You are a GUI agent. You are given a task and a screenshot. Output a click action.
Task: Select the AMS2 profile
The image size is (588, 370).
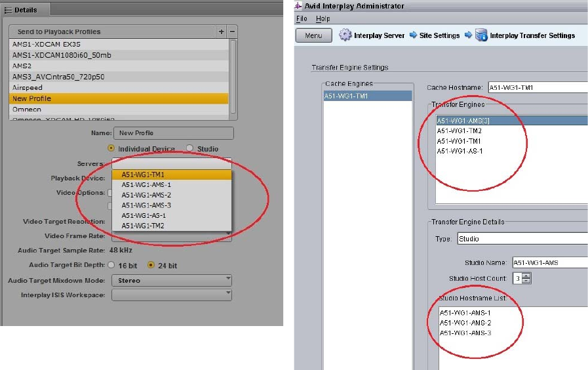(119, 66)
